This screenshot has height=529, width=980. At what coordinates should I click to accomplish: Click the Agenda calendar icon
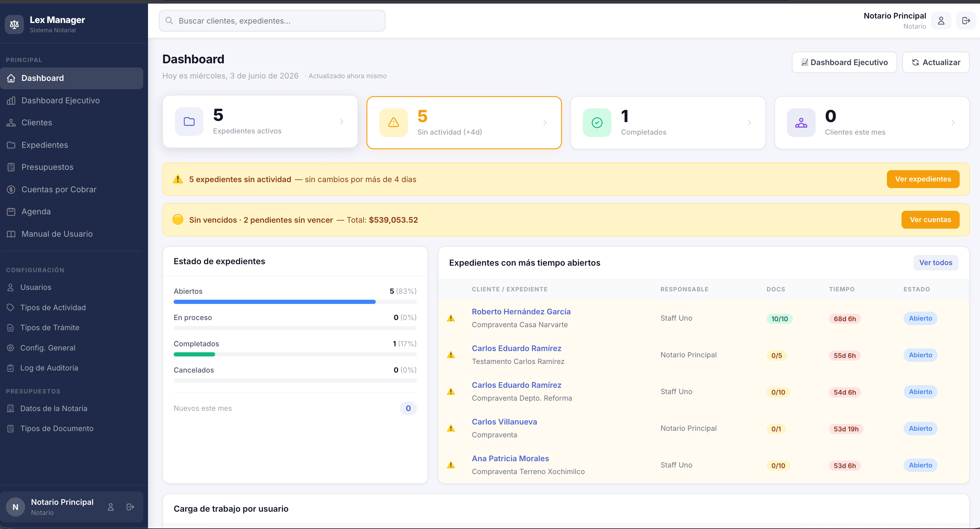(x=11, y=212)
